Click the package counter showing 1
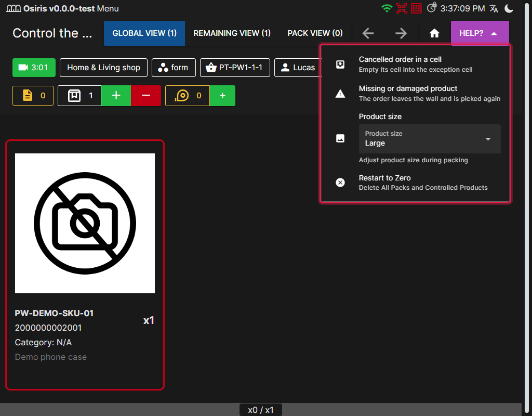Screen dimensions: 532x416 tap(79, 96)
